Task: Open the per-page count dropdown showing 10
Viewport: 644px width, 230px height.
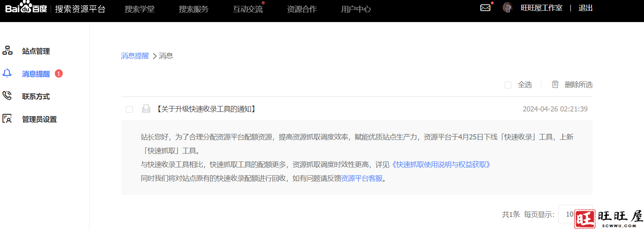Action: pos(575,214)
